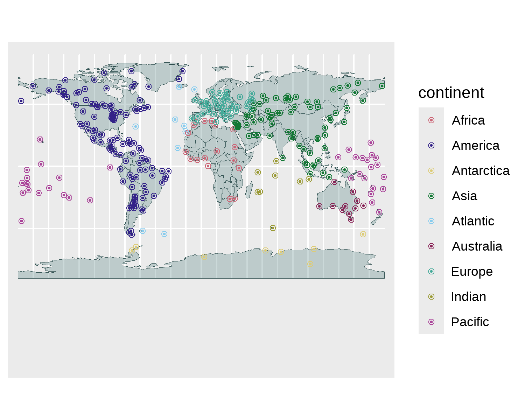Click the 'Antarctica' legend label
This screenshot has width=525, height=420.
[x=481, y=171]
